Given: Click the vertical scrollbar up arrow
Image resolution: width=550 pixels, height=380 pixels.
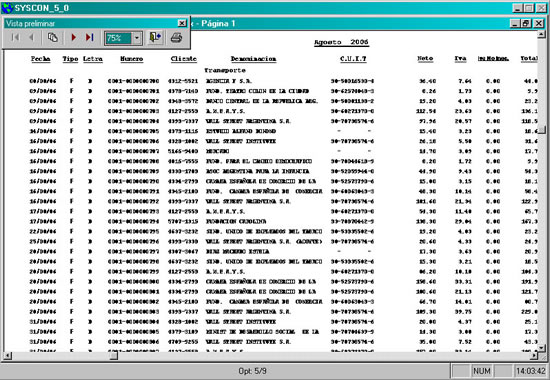Looking at the screenshot, I should click(541, 34).
